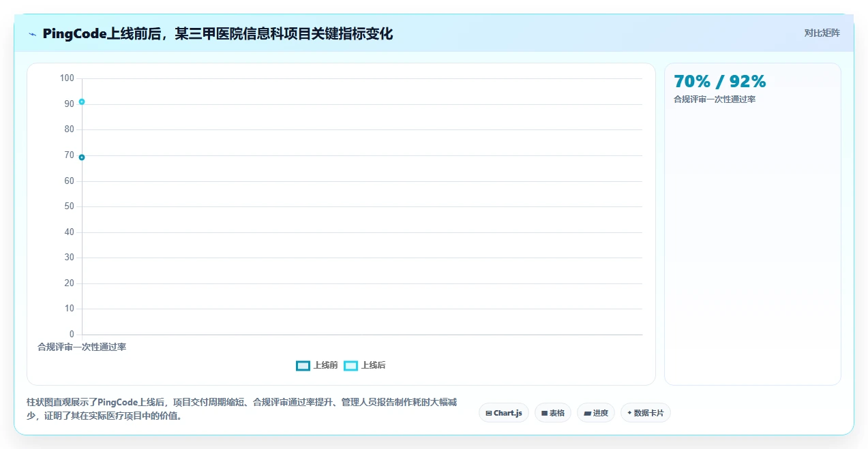
Task: Click the 对比矩阵 label in header
Action: 822,33
